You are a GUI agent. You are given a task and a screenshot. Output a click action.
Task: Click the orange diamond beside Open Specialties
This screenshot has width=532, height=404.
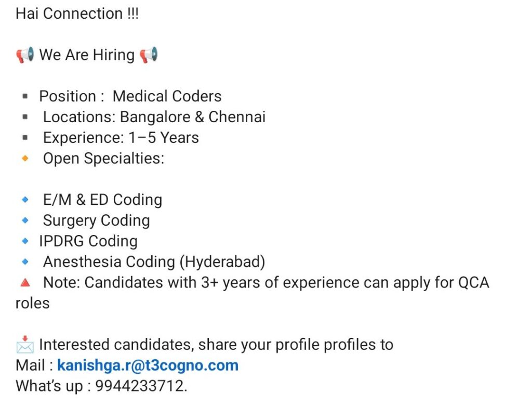click(x=25, y=158)
